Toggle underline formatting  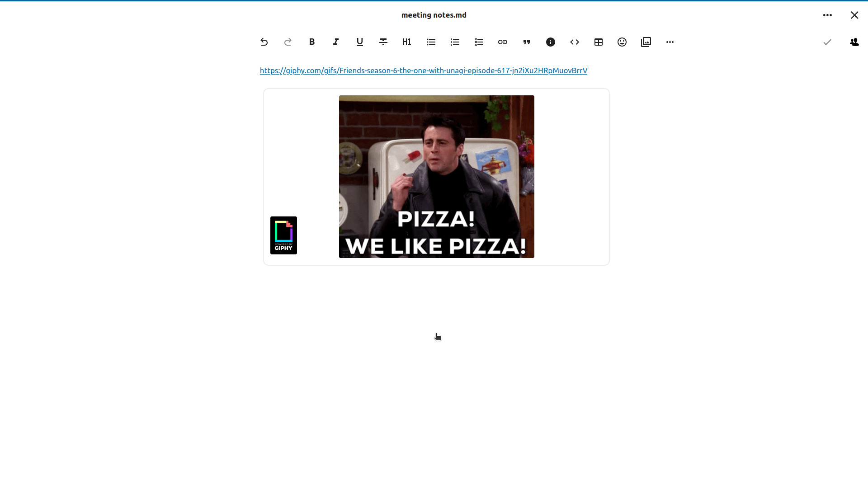(x=360, y=42)
